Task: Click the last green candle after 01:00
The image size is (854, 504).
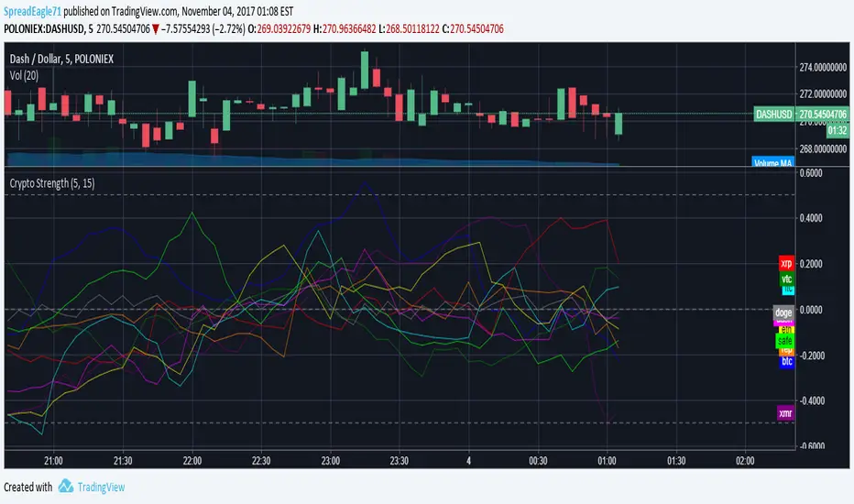Action: (619, 124)
